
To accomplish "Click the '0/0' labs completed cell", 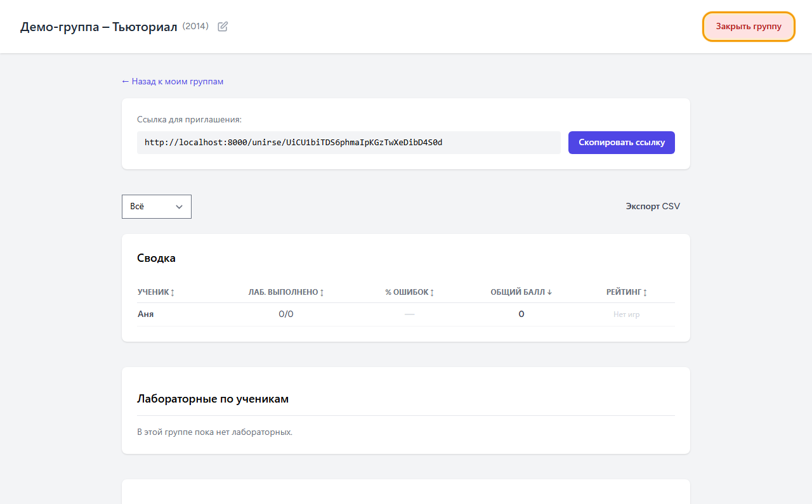I will [286, 314].
